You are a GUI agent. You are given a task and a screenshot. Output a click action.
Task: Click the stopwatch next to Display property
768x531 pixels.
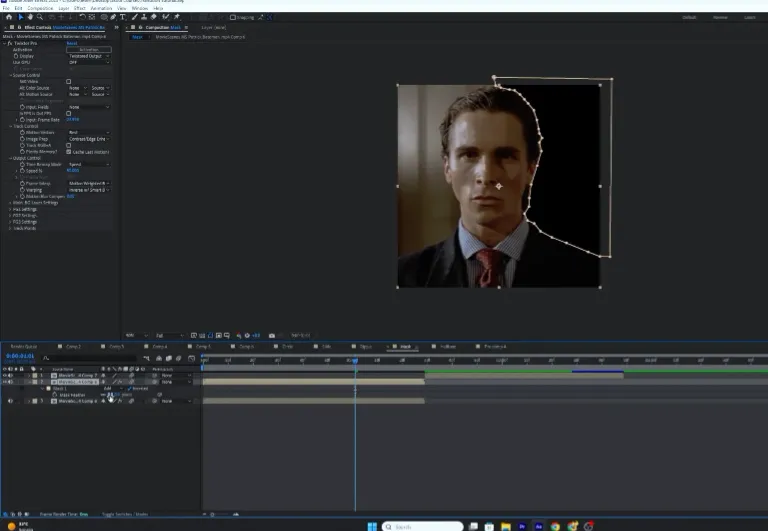click(x=16, y=56)
